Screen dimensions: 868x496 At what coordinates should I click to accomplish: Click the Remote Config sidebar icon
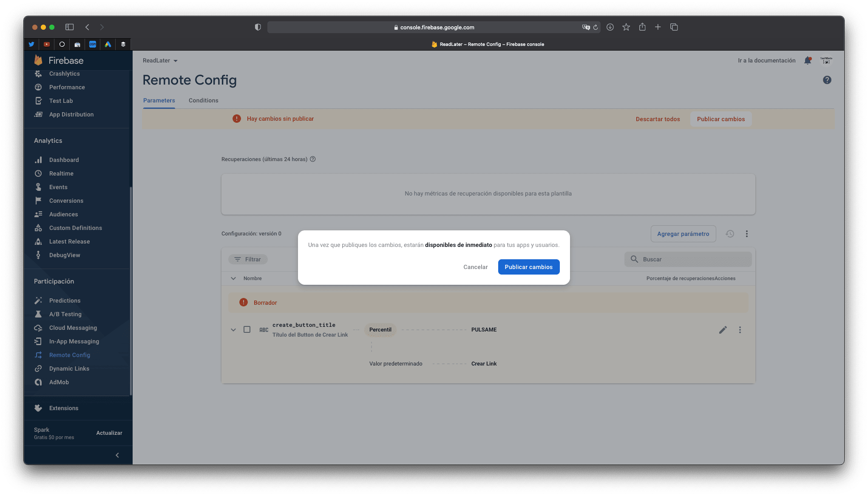(38, 355)
